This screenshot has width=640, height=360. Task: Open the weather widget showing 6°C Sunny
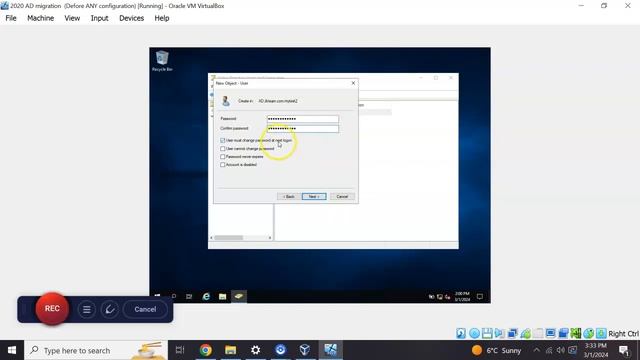click(497, 350)
